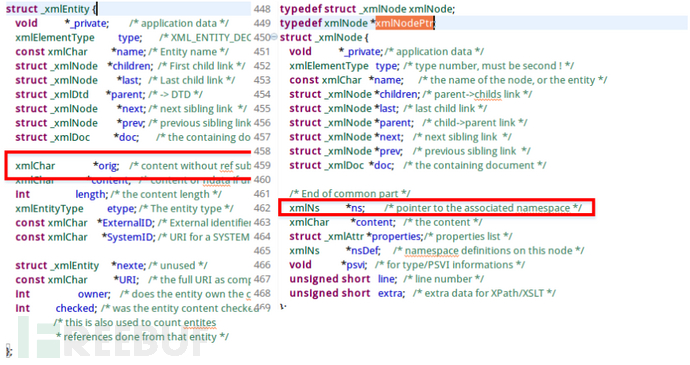The width and height of the screenshot is (690, 365).
Task: Click 'type number, must be second !' comment
Action: [488, 66]
